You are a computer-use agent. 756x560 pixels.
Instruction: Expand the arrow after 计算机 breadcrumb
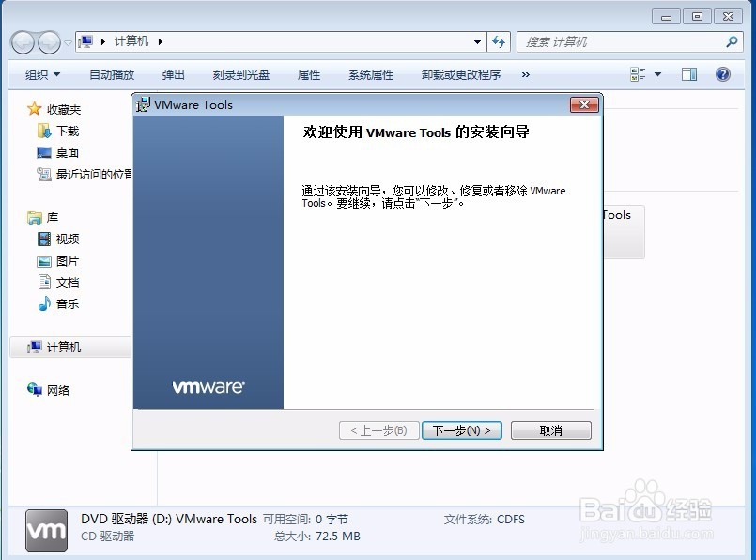coord(160,42)
